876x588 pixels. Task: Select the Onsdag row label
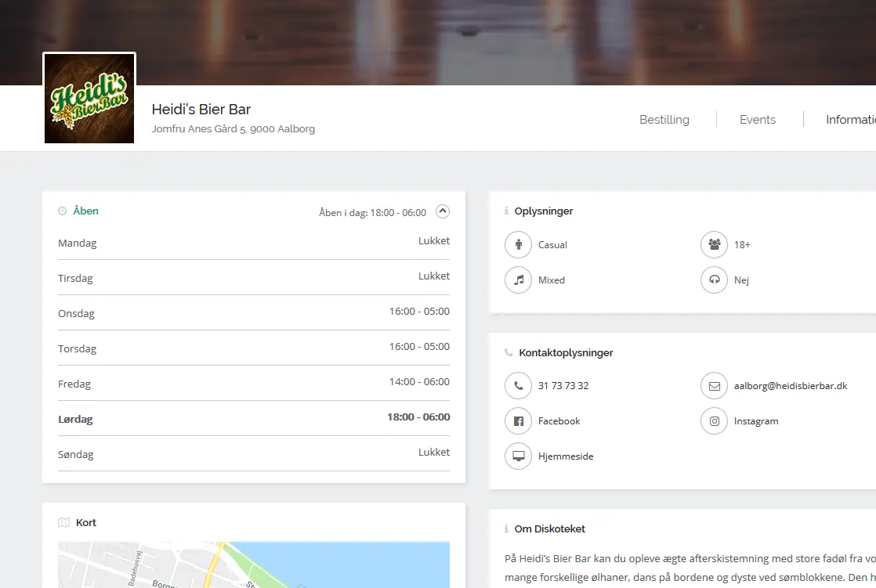(x=76, y=314)
